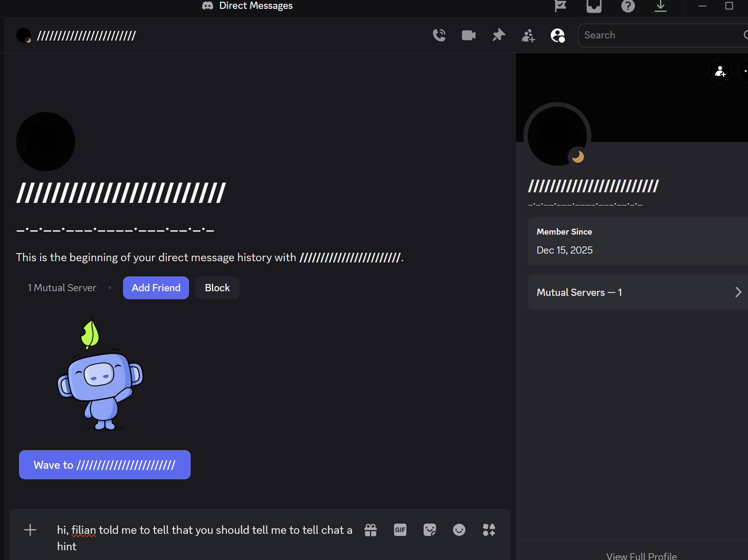Viewport: 748px width, 560px height.
Task: Expand the Mutual Servers — 1 row
Action: click(x=638, y=292)
